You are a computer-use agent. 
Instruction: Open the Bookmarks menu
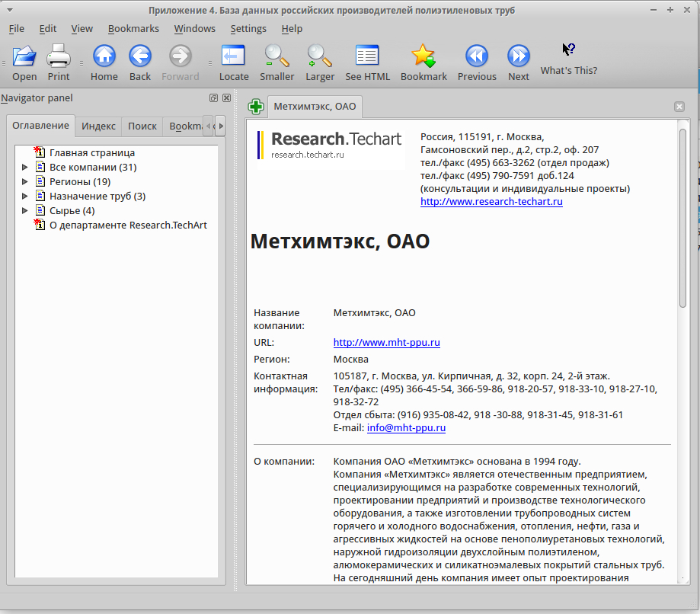coord(133,29)
